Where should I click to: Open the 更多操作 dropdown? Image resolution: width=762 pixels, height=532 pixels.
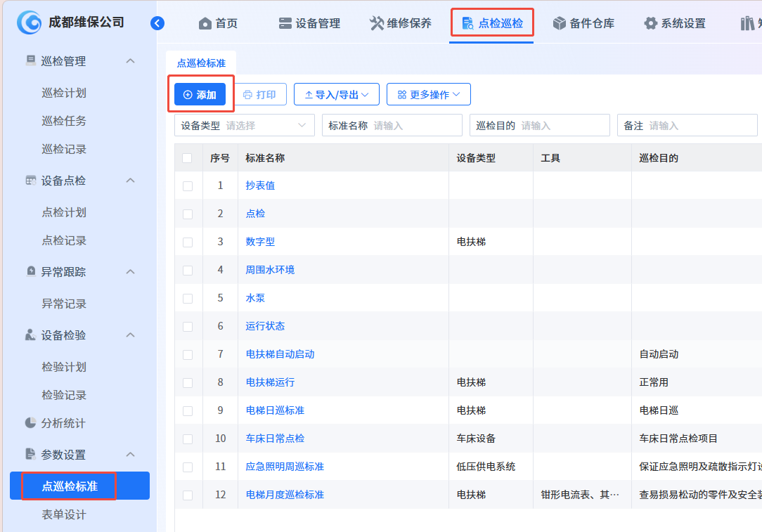tap(429, 94)
